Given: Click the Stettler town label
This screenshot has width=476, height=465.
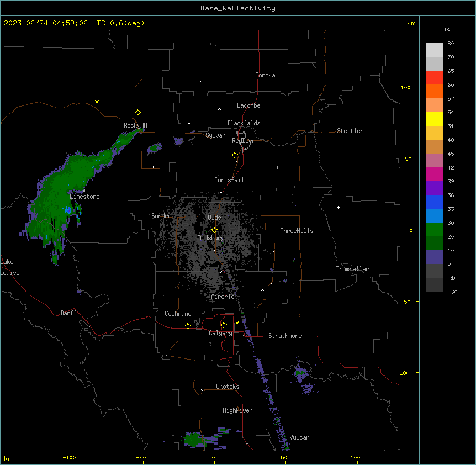Looking at the screenshot, I should (x=350, y=131).
